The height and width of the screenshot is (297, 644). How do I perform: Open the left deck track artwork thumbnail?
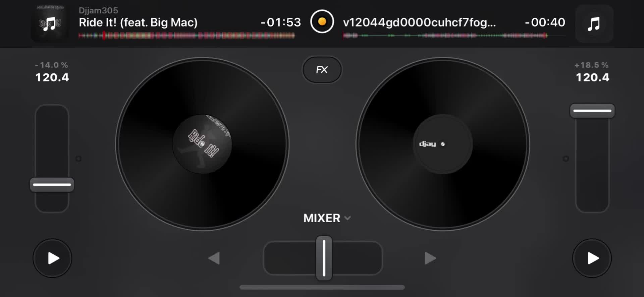[x=50, y=23]
